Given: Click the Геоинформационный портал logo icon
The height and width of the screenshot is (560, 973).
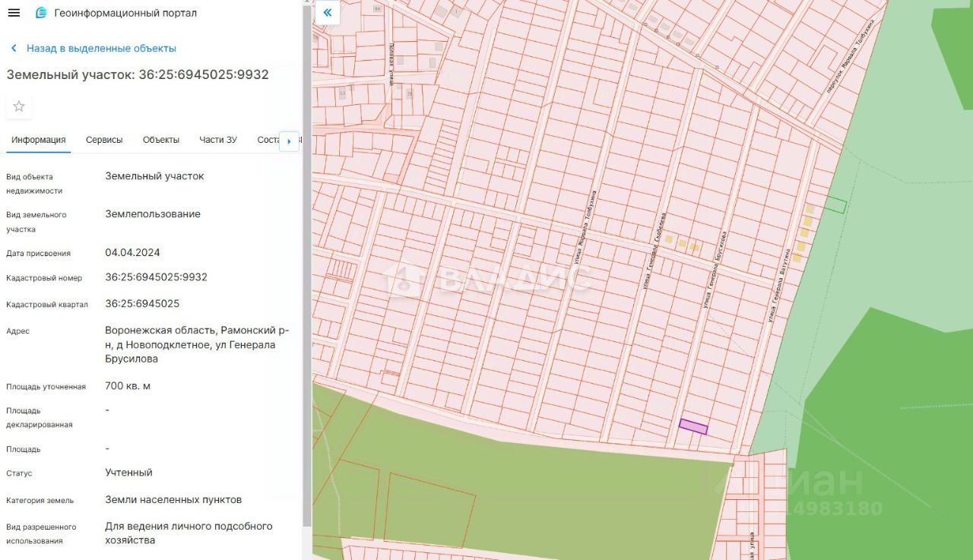Looking at the screenshot, I should [x=41, y=13].
